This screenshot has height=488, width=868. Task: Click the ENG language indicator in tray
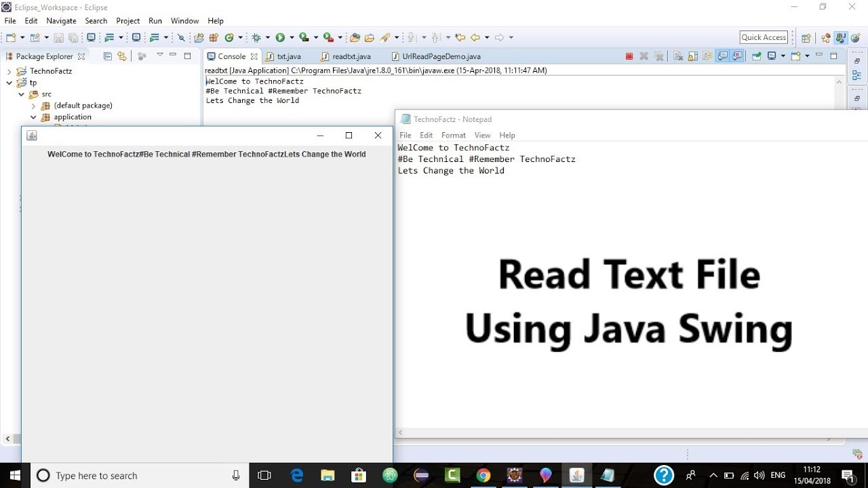(778, 475)
